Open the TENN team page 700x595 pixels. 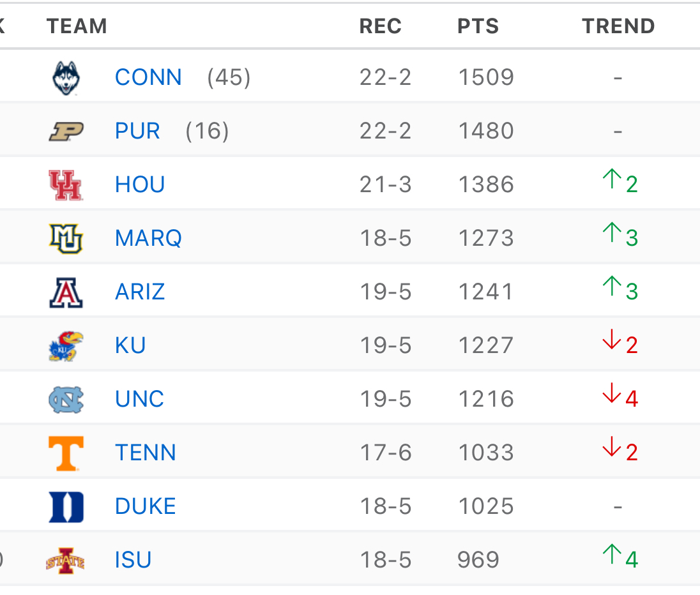146,452
